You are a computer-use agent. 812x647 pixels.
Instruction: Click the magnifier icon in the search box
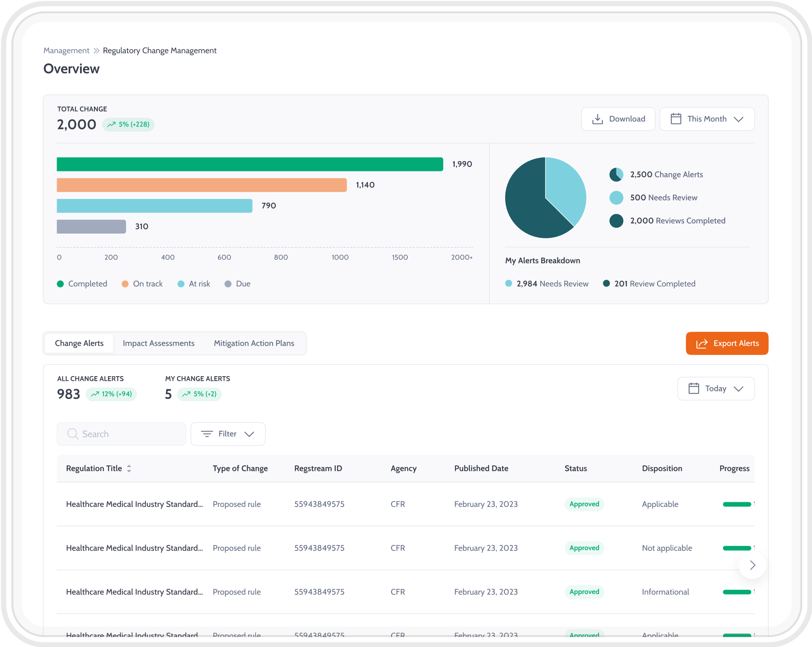[72, 434]
